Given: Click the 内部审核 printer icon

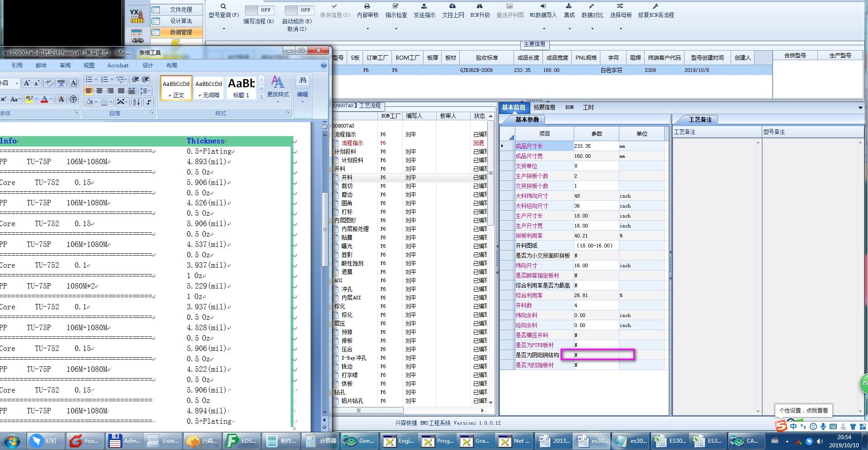Looking at the screenshot, I should 367,6.
